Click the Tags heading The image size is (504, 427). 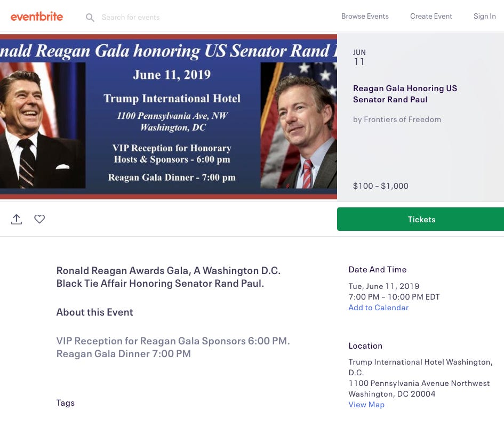tap(65, 403)
